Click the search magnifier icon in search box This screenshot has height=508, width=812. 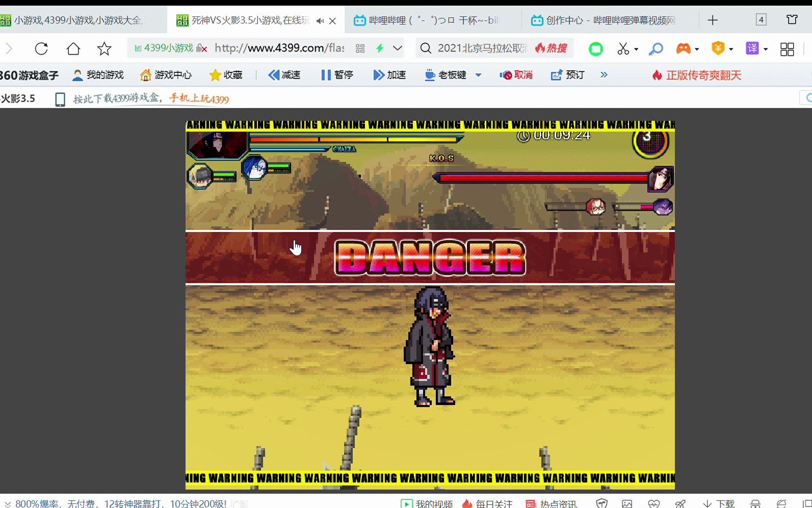coord(425,48)
